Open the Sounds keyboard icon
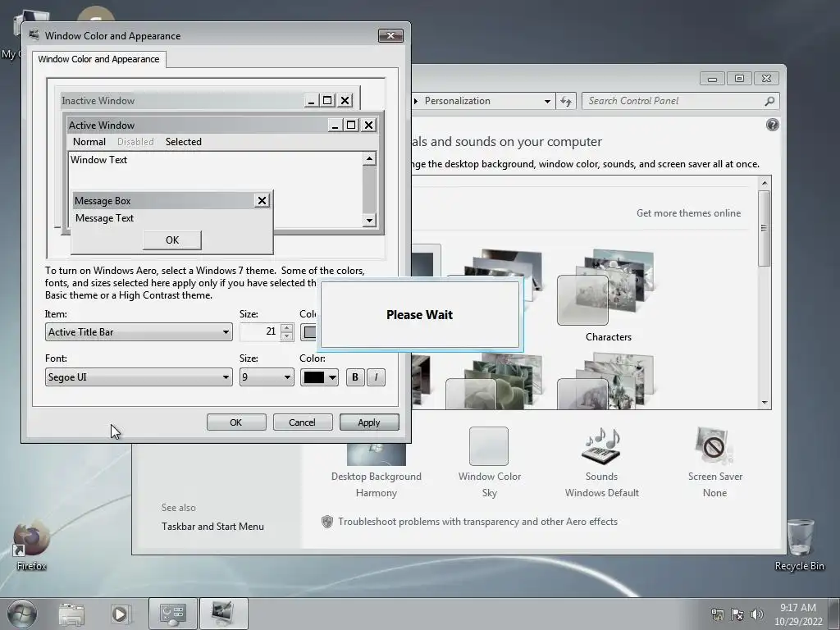 click(601, 445)
